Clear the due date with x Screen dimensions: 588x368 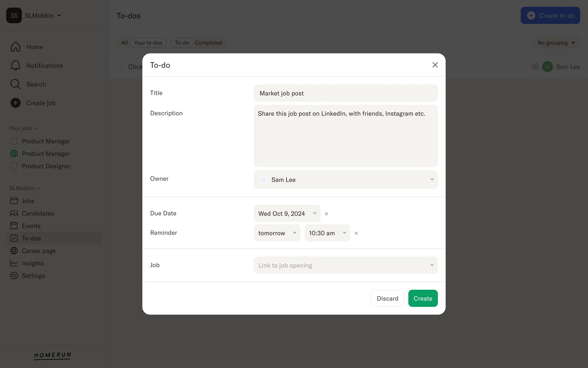[x=326, y=214]
